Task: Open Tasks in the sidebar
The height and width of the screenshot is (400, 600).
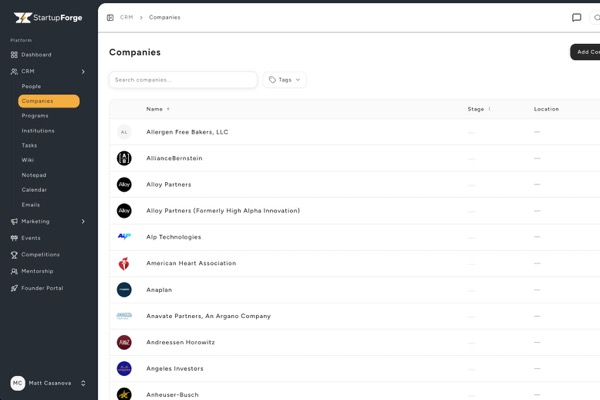Action: click(29, 145)
